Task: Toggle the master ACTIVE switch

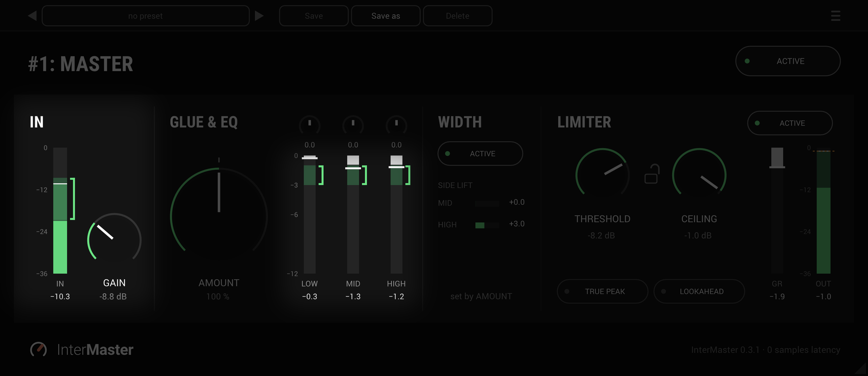Action: click(788, 61)
